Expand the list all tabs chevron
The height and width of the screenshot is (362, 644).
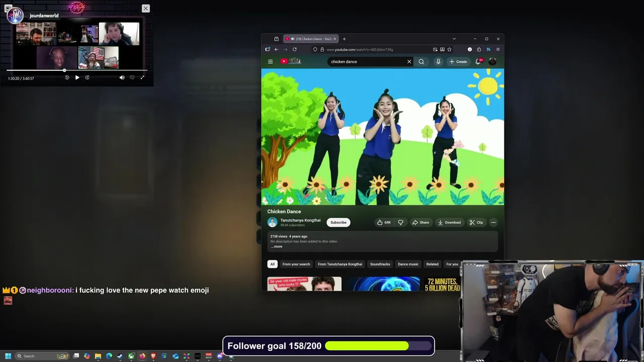pyautogui.click(x=454, y=39)
